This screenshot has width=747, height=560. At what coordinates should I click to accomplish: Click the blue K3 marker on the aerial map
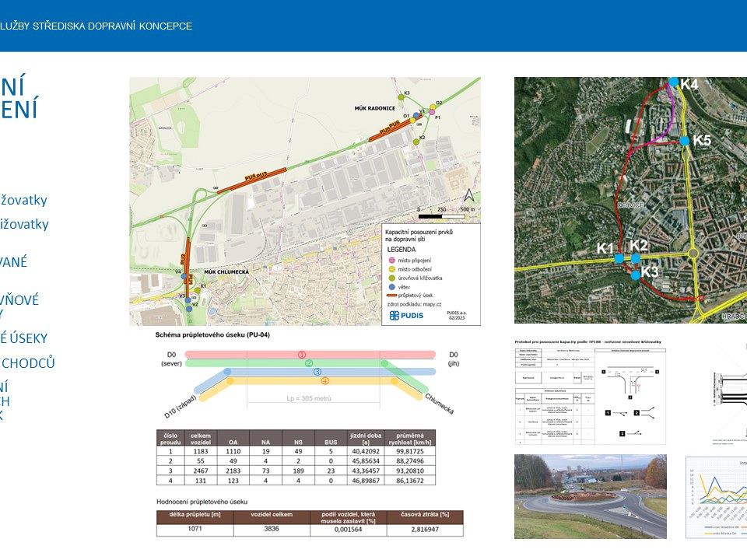635,275
